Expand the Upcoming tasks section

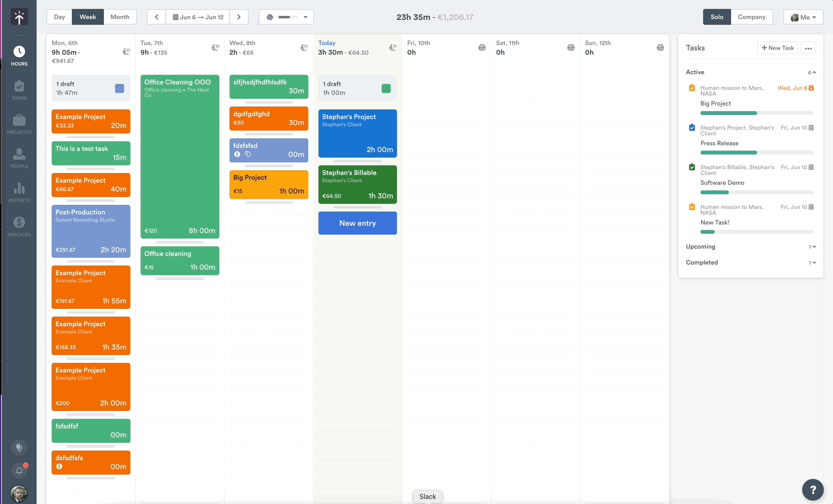[x=813, y=247]
